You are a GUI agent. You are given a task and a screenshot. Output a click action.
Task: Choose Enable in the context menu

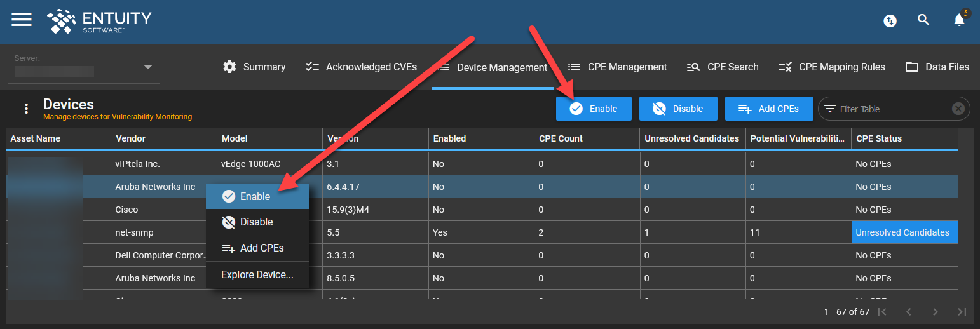point(257,196)
